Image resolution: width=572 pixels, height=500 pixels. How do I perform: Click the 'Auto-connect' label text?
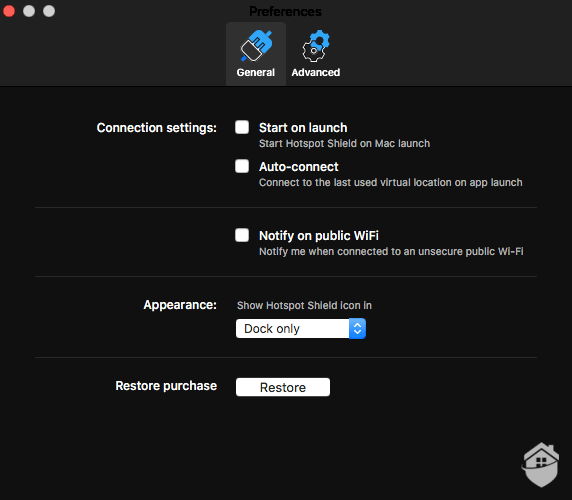[x=298, y=167]
